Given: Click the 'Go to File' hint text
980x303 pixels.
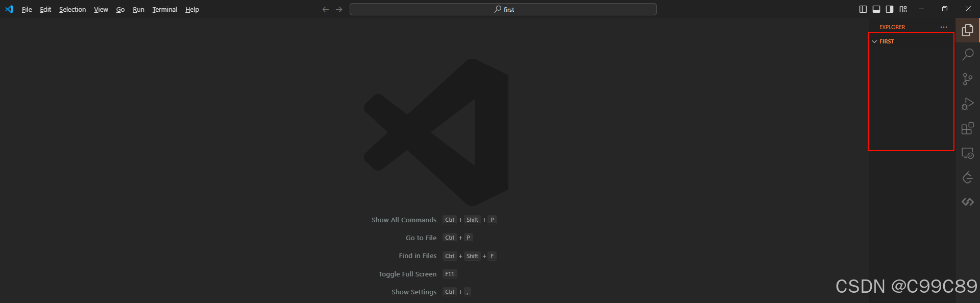Looking at the screenshot, I should tap(421, 238).
